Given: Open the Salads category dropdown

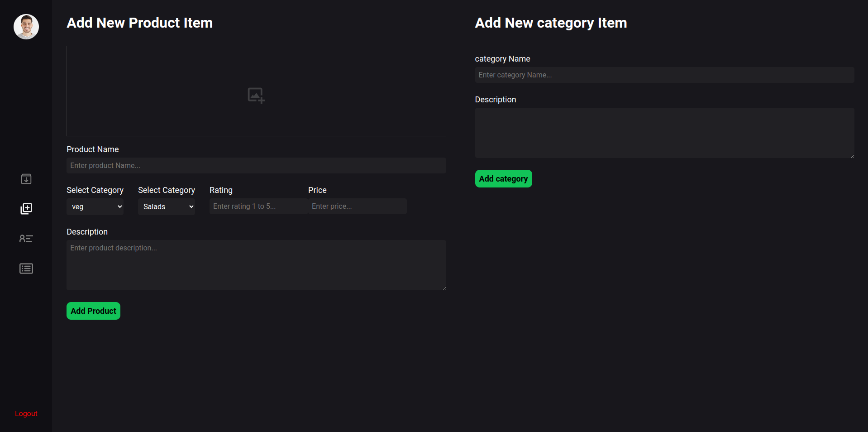Looking at the screenshot, I should (167, 206).
